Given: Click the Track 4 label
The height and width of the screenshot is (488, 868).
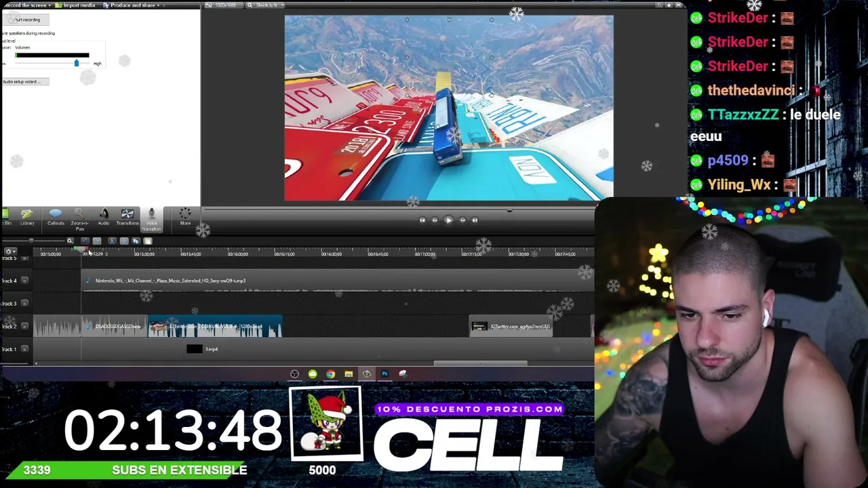Looking at the screenshot, I should click(9, 281).
